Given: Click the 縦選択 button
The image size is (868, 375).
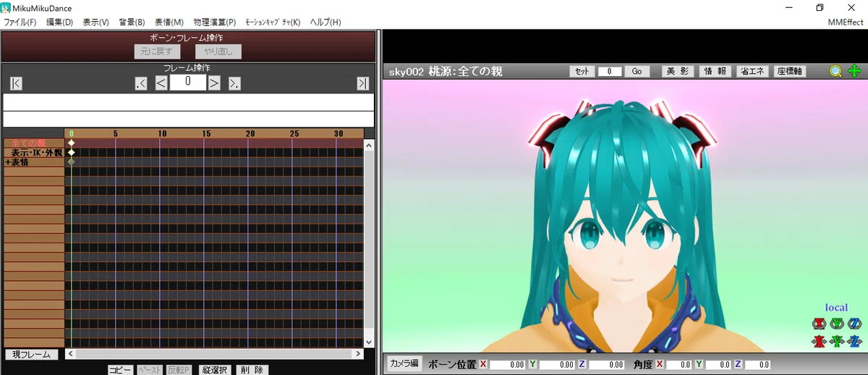Looking at the screenshot, I should click(215, 370).
